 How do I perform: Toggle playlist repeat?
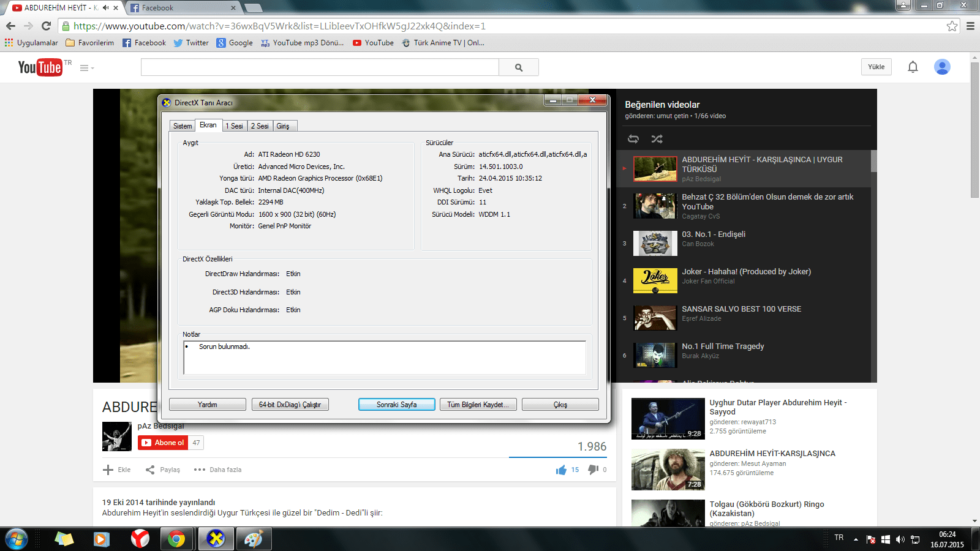[633, 139]
